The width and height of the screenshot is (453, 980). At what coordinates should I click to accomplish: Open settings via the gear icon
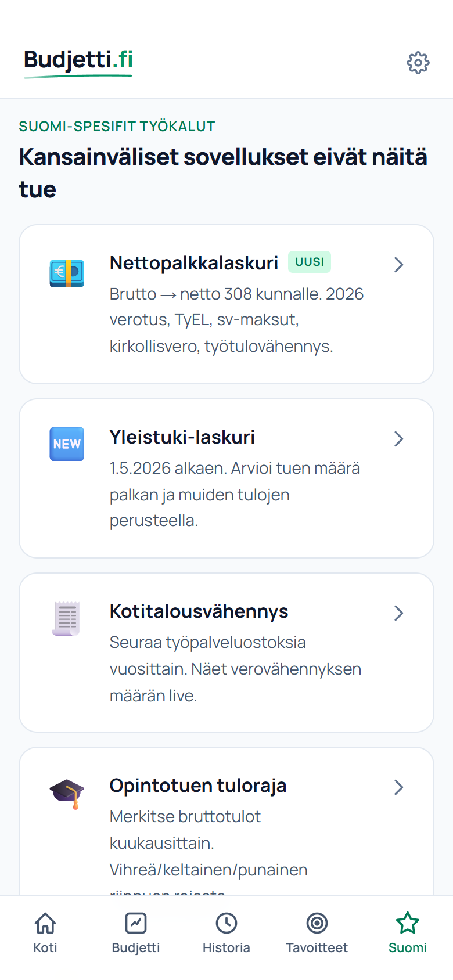[418, 63]
